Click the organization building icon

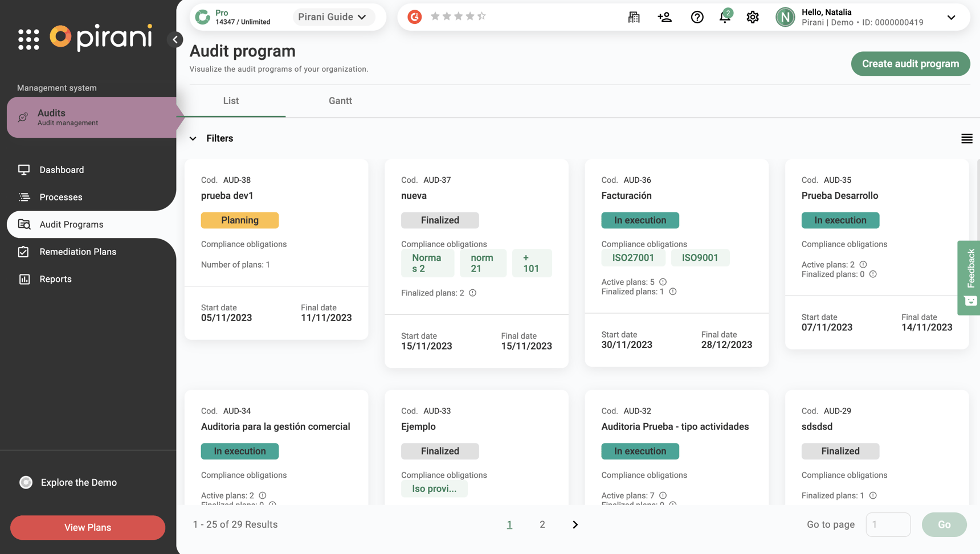tap(634, 17)
